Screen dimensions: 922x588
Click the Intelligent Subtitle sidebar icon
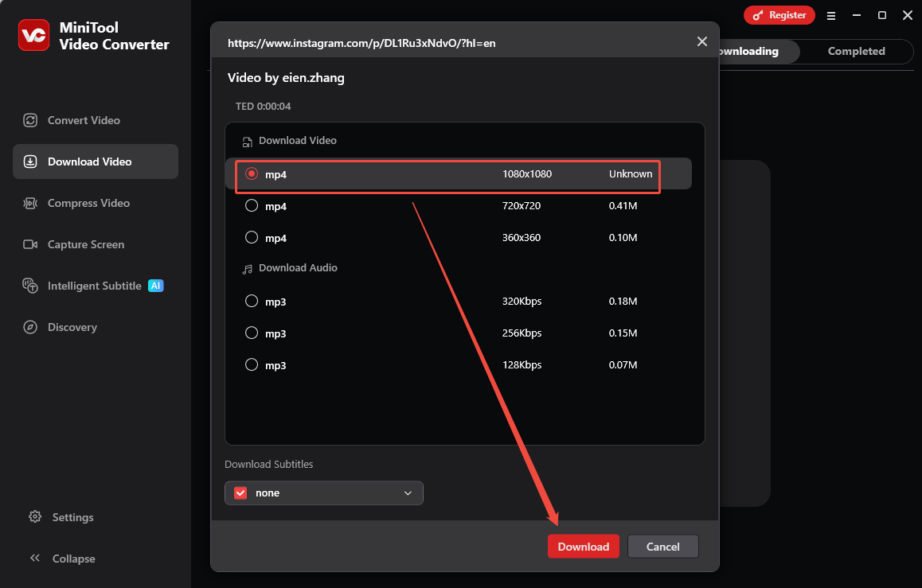click(30, 286)
